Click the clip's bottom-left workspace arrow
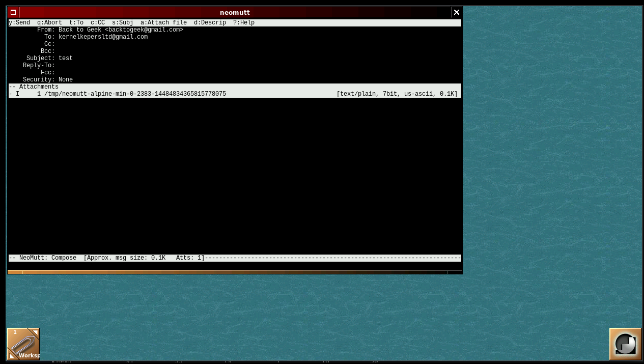The height and width of the screenshot is (364, 644). pos(12,356)
